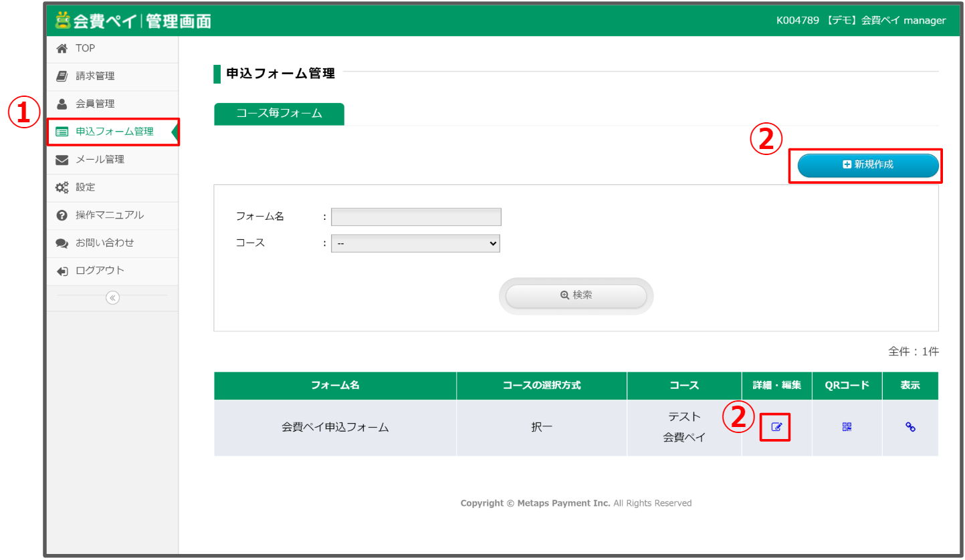Open the コース dropdown menu
Viewport: 965px width, 560px height.
415,243
